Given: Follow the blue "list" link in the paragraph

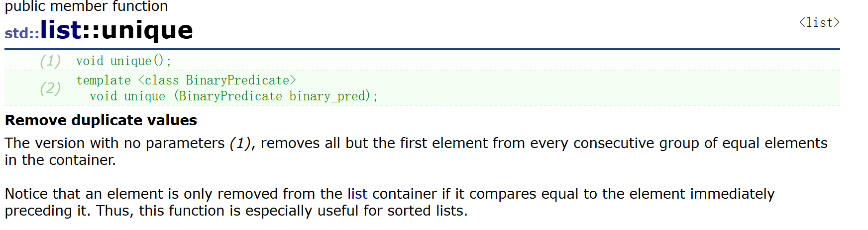Looking at the screenshot, I should coord(357,194).
